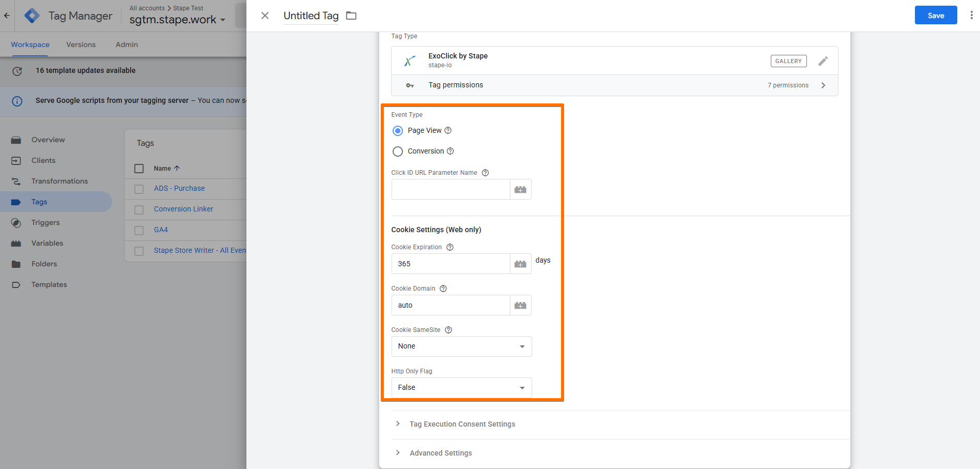Click the Overview sidebar icon
This screenshot has height=469, width=980.
[x=16, y=140]
